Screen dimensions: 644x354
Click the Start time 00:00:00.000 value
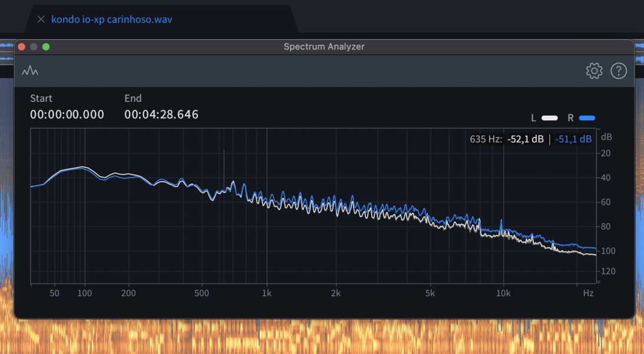[67, 114]
